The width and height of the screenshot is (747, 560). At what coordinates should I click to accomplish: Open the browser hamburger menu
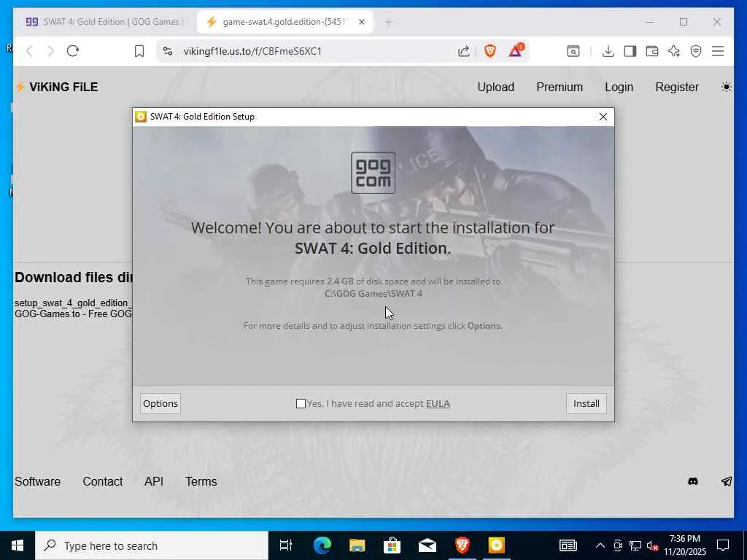(x=718, y=51)
